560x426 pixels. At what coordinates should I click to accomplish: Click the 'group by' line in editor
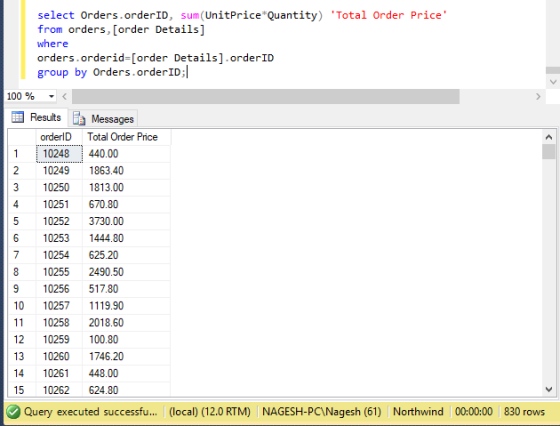pos(112,72)
